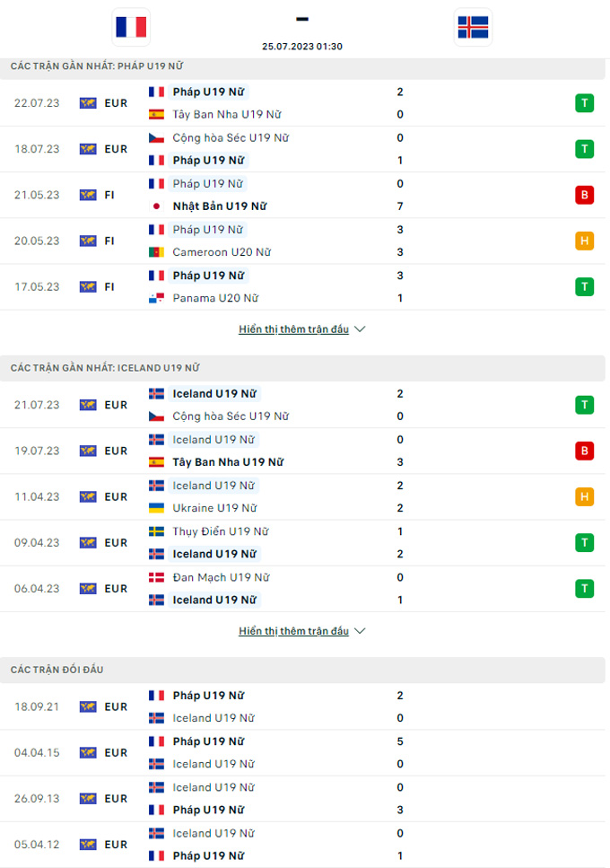Open Thụy Điển U19 Nữ team link
The height and width of the screenshot is (868, 610).
220,531
